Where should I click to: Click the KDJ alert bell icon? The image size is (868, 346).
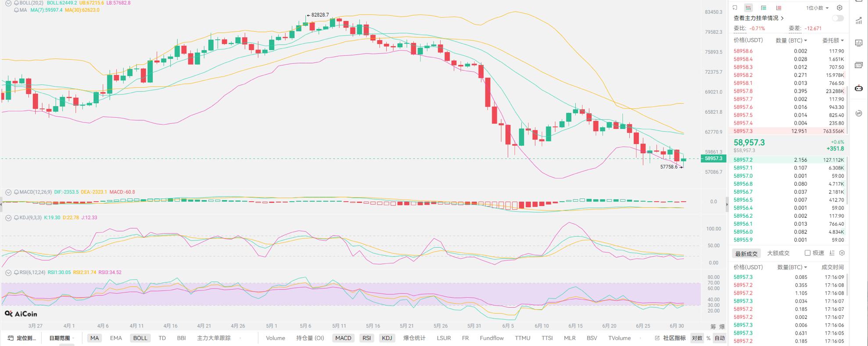click(16, 218)
